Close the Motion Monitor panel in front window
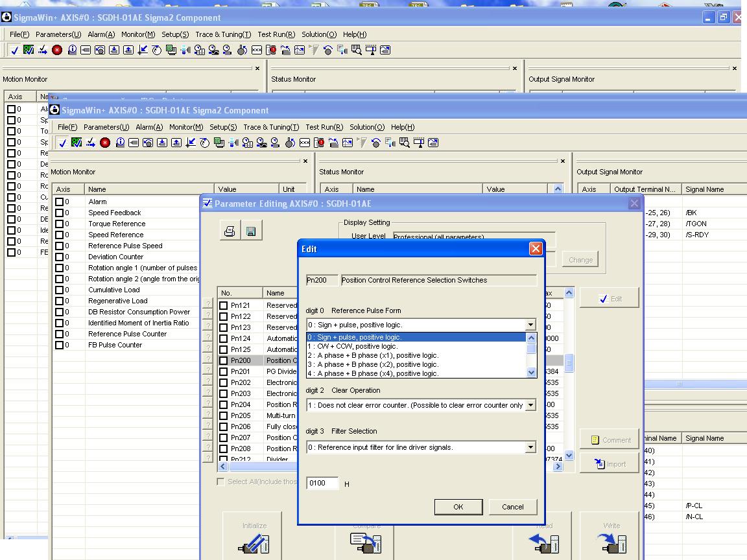This screenshot has height=560, width=747. pyautogui.click(x=305, y=161)
